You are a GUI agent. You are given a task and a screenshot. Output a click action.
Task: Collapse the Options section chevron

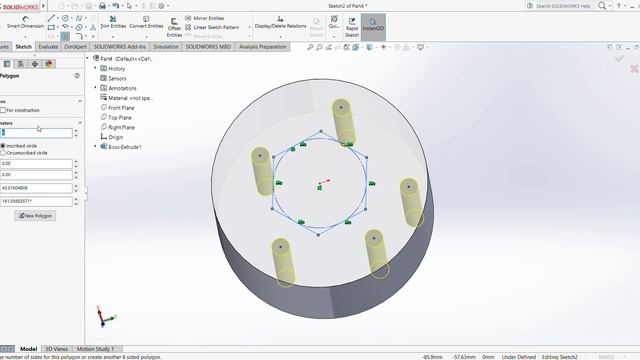[80, 101]
